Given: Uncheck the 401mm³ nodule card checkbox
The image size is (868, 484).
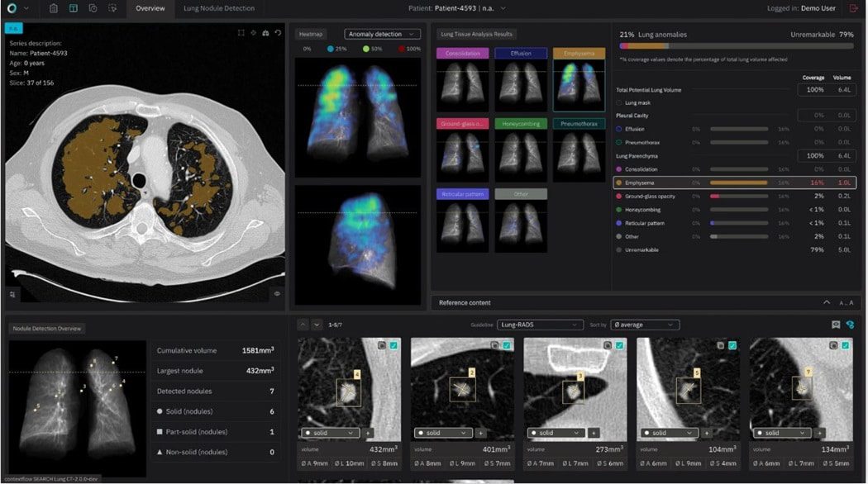Looking at the screenshot, I should point(505,345).
